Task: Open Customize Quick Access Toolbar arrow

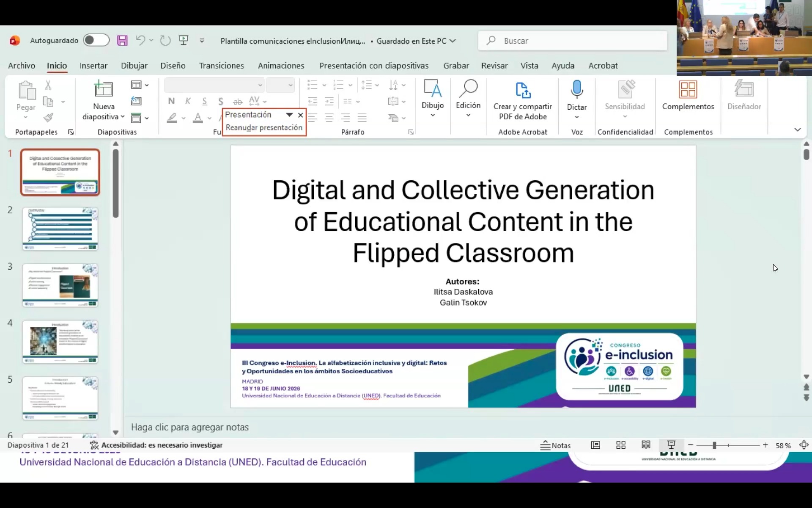Action: 202,41
